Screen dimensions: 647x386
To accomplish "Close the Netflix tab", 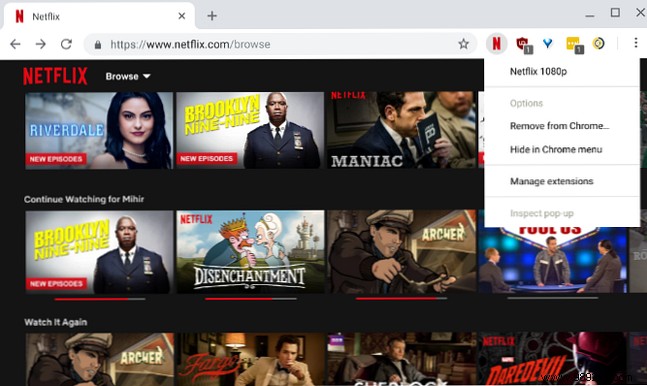I will pyautogui.click(x=182, y=16).
